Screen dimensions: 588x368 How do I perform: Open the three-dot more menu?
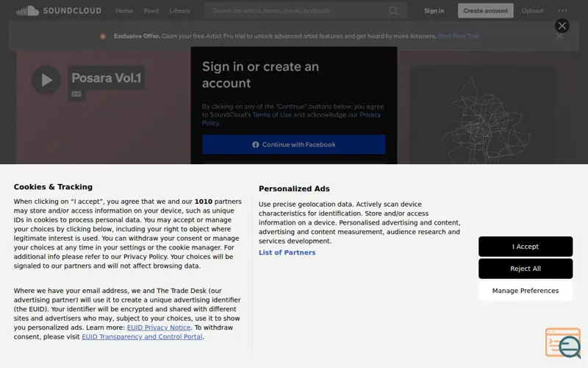562,11
